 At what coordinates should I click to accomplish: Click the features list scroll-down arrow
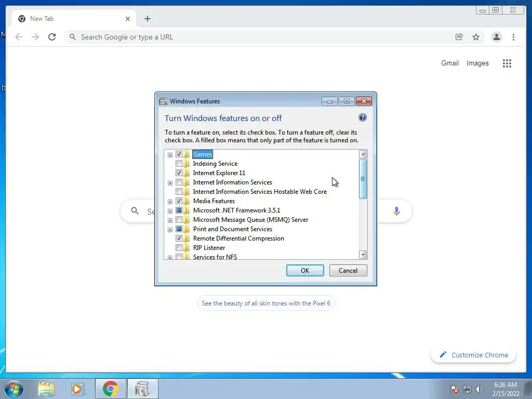pos(363,255)
